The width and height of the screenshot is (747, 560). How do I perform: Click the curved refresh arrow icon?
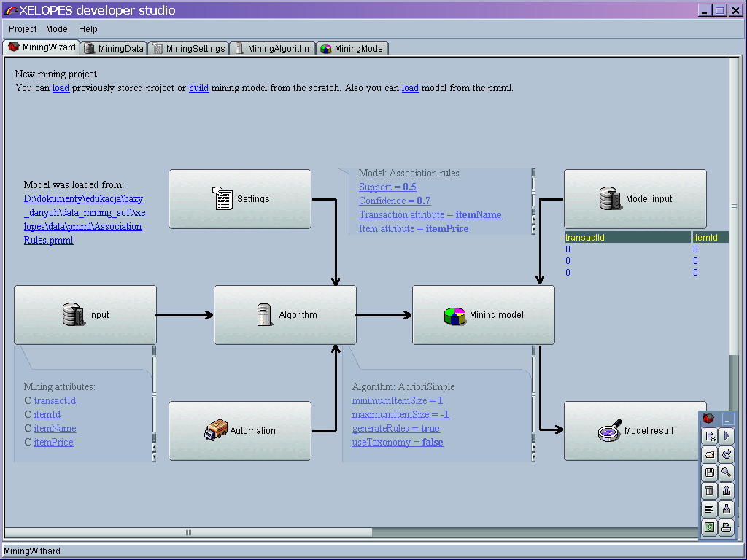click(727, 454)
